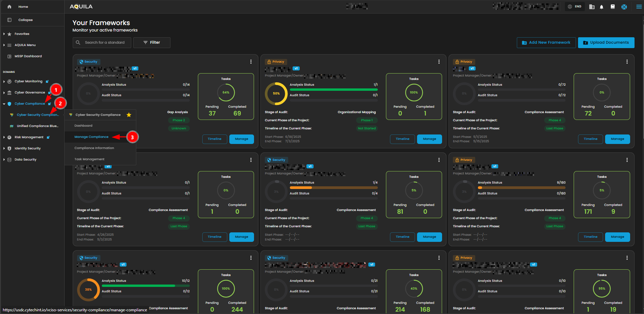Image resolution: width=644 pixels, height=314 pixels.
Task: Toggle favorite star for Cyber Security Compliance
Action: click(x=129, y=115)
